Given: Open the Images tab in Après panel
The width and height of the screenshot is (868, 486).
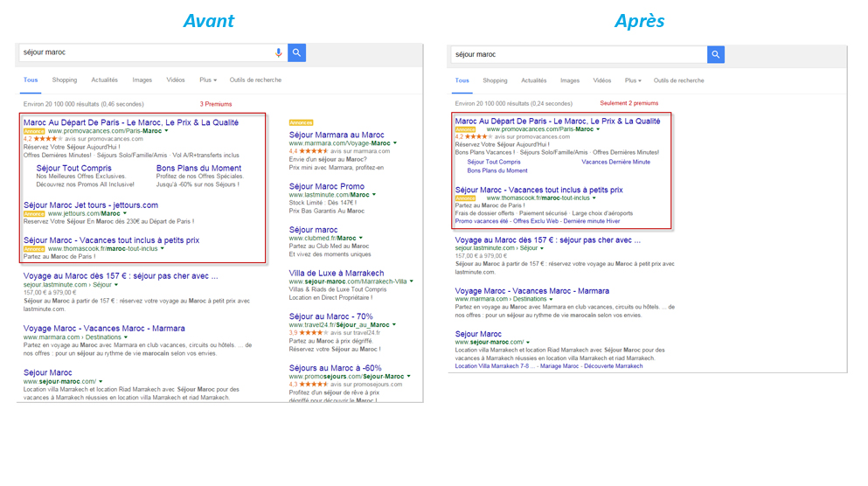Looking at the screenshot, I should (570, 80).
